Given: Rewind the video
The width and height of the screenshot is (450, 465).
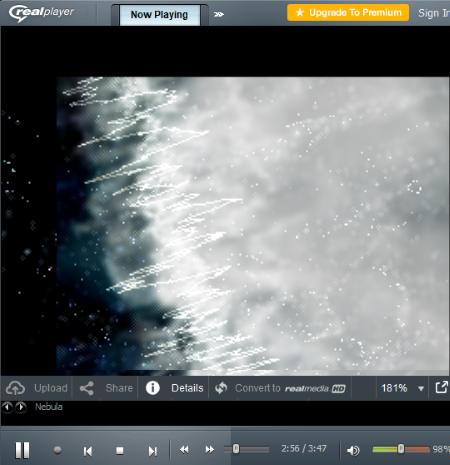Looking at the screenshot, I should click(184, 449).
